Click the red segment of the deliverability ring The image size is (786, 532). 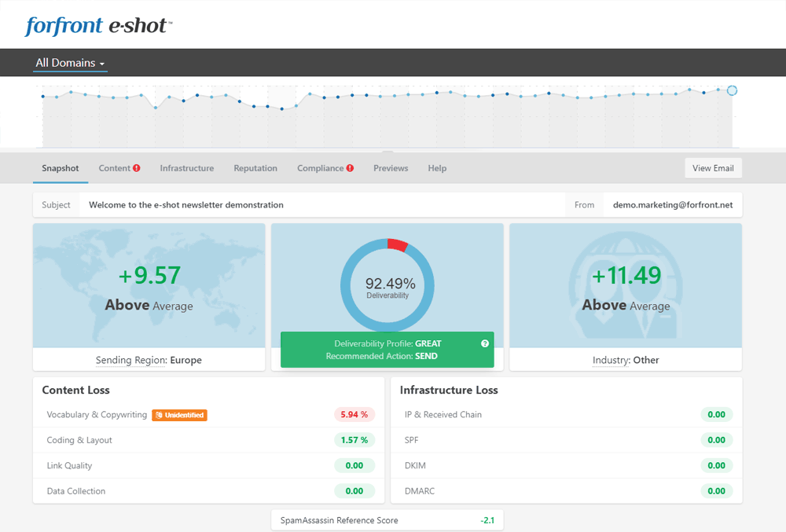pyautogui.click(x=399, y=245)
